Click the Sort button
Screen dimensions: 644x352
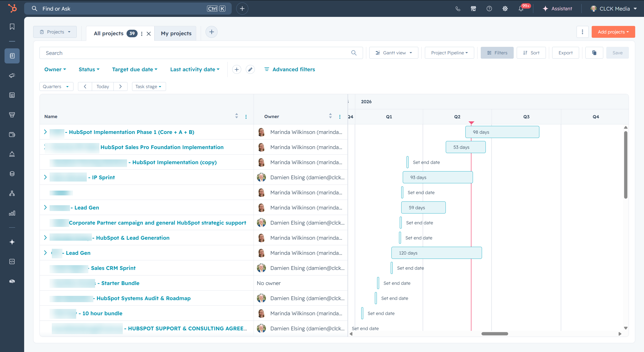point(531,53)
